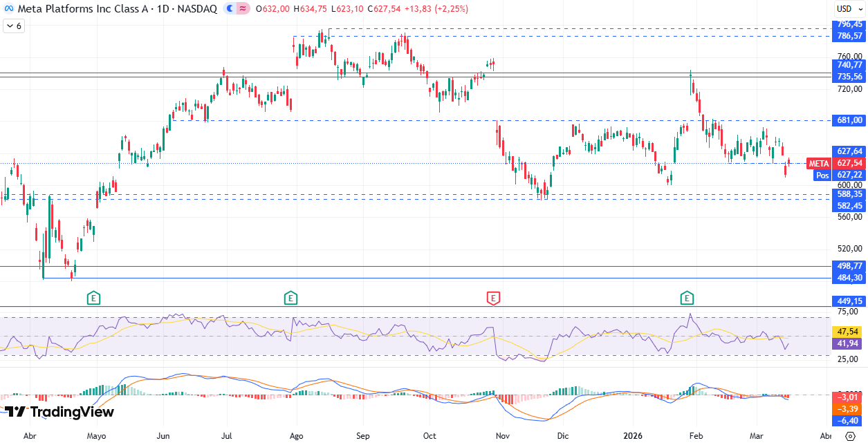The width and height of the screenshot is (868, 445).
Task: Click the green earnings marker near February
Action: [x=687, y=299]
